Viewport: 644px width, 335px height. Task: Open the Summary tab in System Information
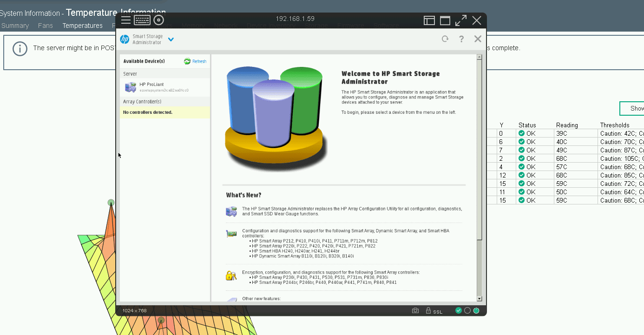pos(15,26)
